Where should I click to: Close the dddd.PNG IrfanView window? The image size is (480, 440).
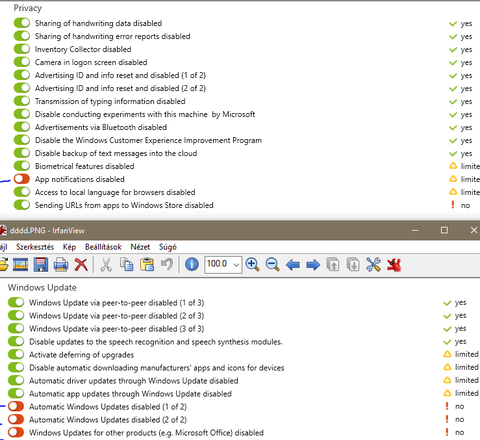tap(474, 230)
